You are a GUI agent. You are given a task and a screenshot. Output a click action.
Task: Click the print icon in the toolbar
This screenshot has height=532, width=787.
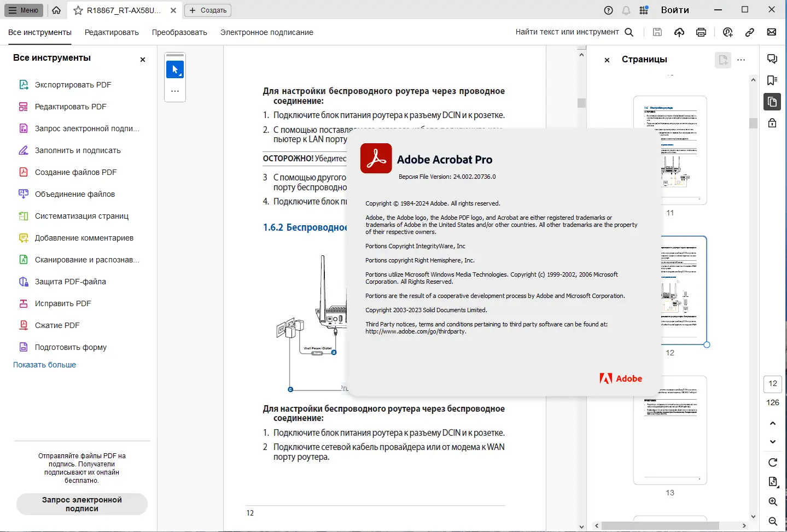point(701,32)
